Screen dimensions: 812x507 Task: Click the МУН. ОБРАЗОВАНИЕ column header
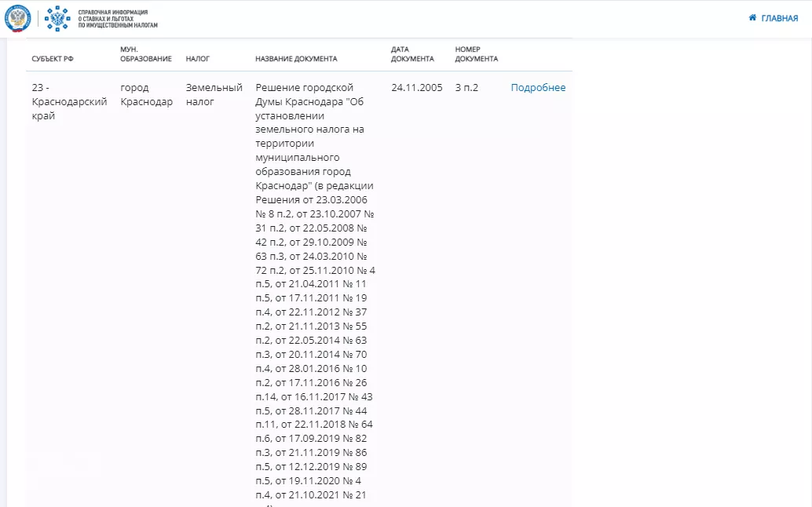pos(145,54)
